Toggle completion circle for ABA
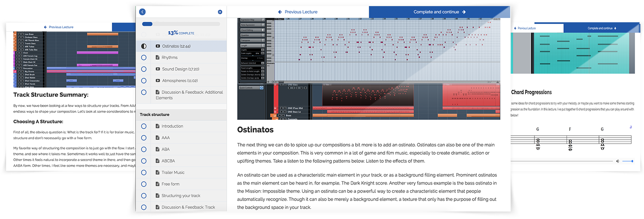Viewport: 644px width, 219px height. (144, 149)
